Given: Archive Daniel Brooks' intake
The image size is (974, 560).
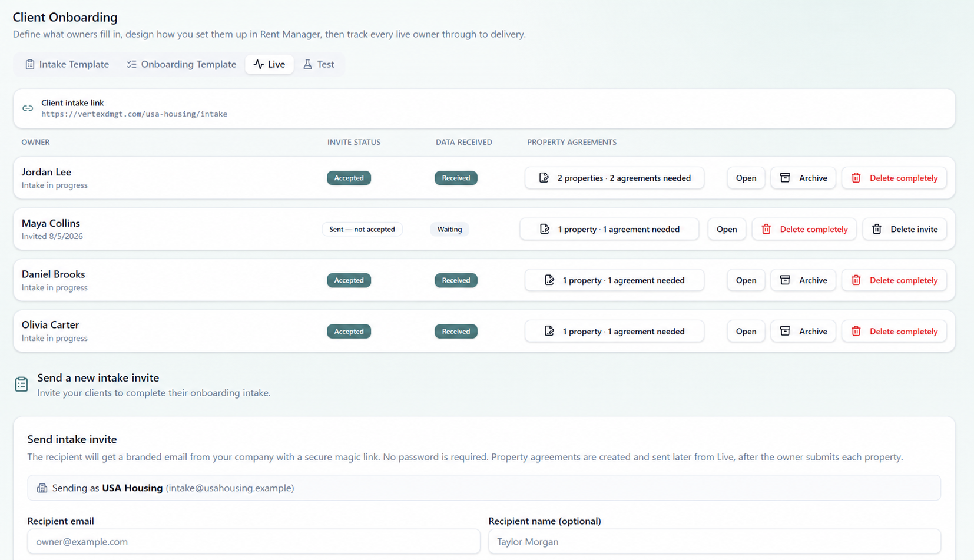Looking at the screenshot, I should tap(803, 280).
